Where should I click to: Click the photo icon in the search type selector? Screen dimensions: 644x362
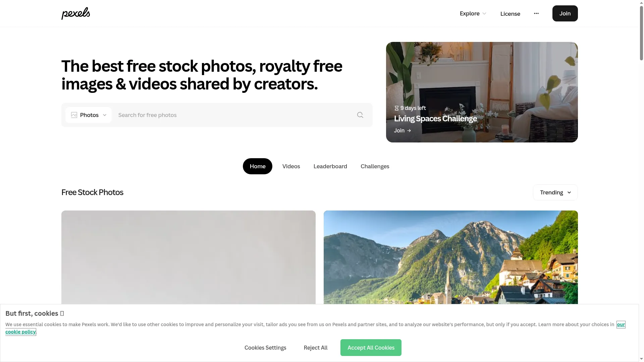tap(74, 115)
